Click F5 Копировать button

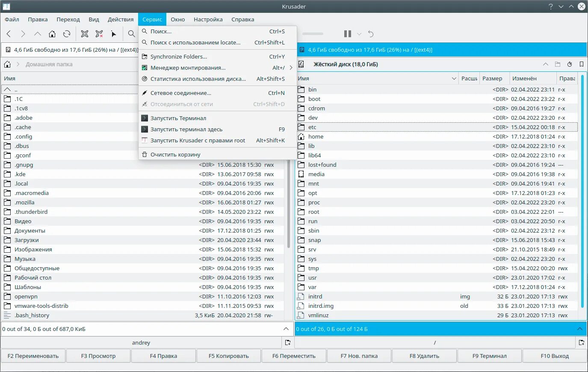pos(229,356)
